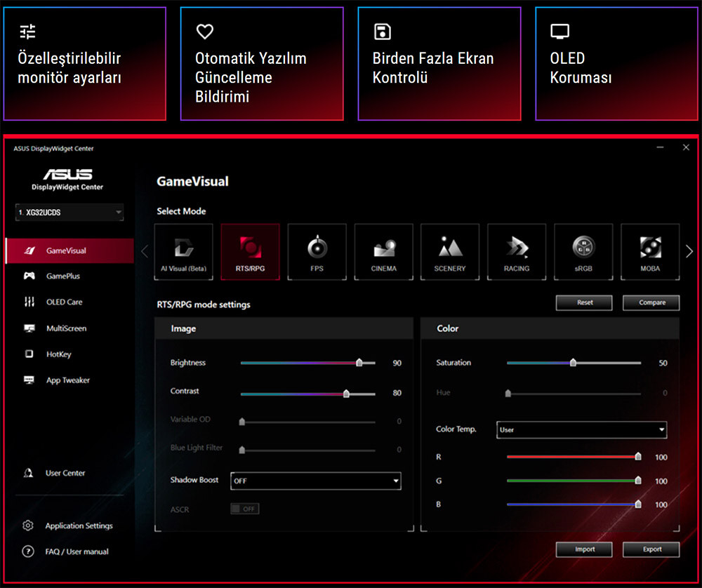
Task: Choose the CINEMA mode icon
Action: 383,252
